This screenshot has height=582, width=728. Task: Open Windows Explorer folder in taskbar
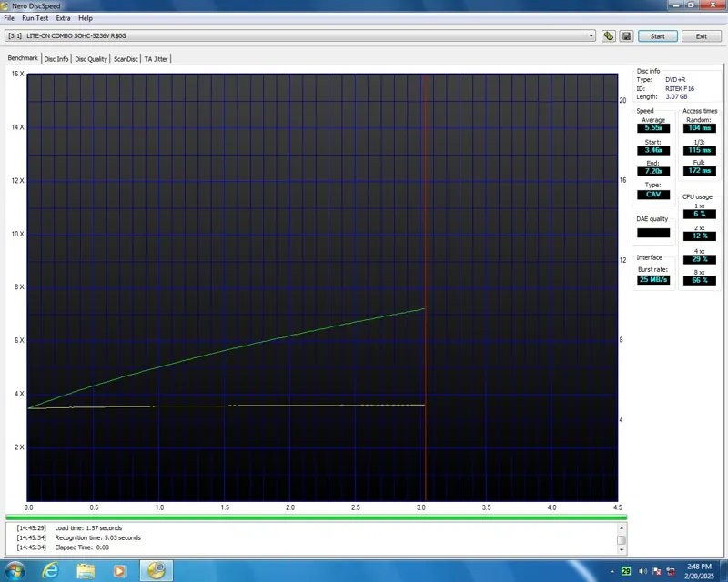tap(86, 570)
